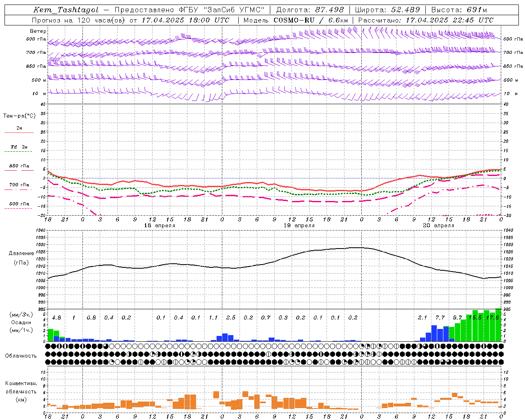Click "Прогноз на 120 часа(ов)" forecast text
Screen dimensions: 525x420
click(x=79, y=20)
